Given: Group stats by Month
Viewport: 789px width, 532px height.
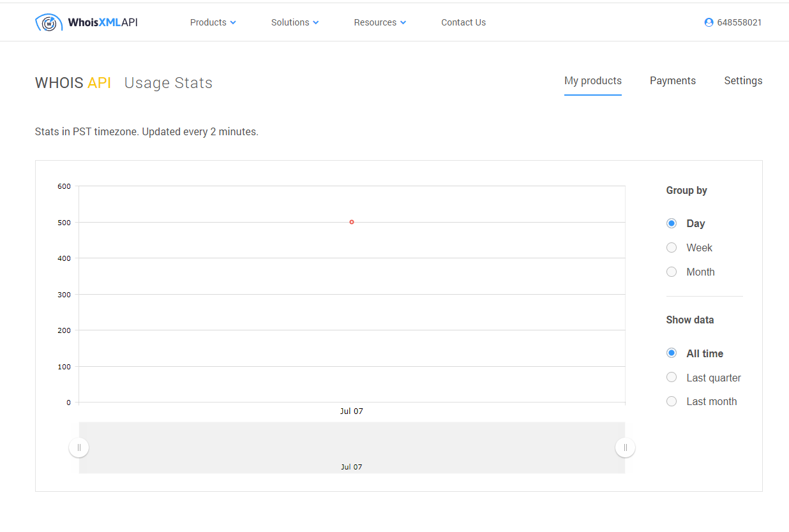Looking at the screenshot, I should [x=672, y=272].
